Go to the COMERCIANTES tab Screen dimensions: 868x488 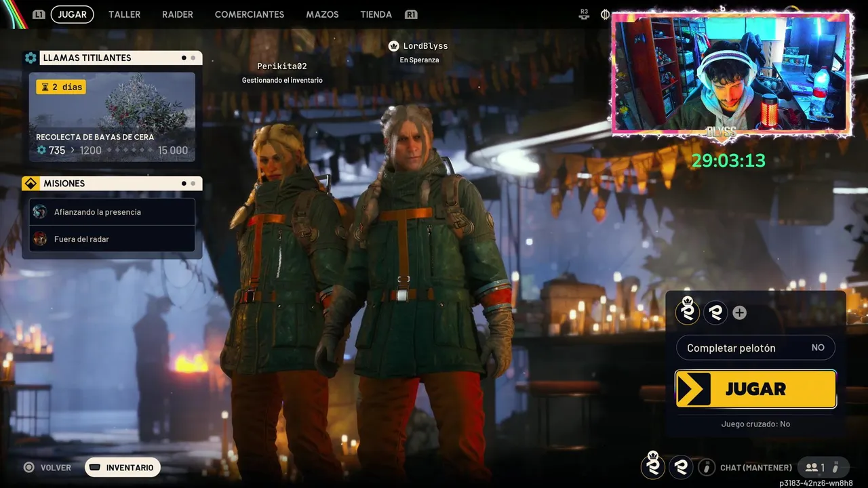(x=250, y=14)
